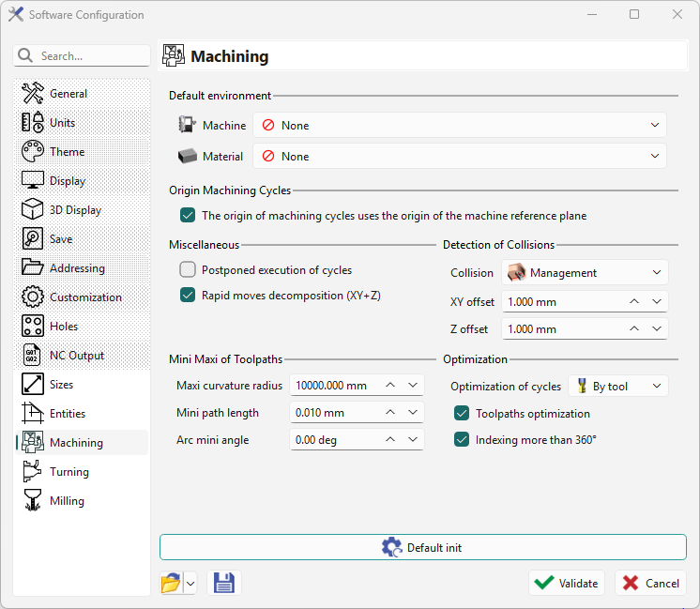
Task: Select the Turning category icon
Action: pyautogui.click(x=33, y=472)
